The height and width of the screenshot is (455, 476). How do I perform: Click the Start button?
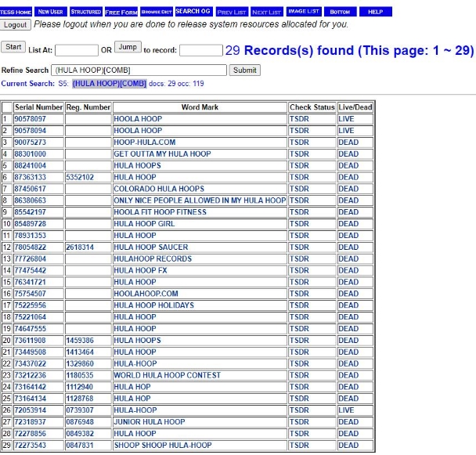[13, 47]
